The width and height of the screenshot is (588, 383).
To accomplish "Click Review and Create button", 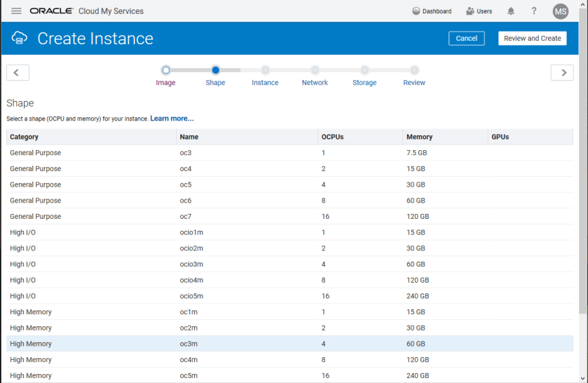I will click(532, 38).
